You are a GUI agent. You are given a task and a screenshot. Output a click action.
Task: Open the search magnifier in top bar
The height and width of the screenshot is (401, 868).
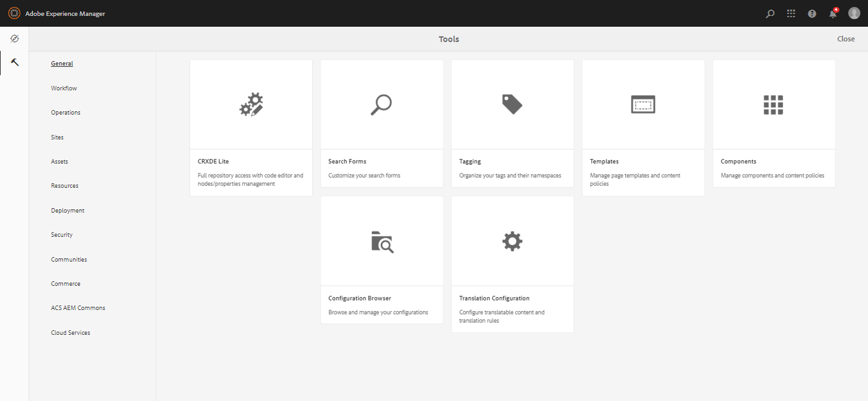770,13
